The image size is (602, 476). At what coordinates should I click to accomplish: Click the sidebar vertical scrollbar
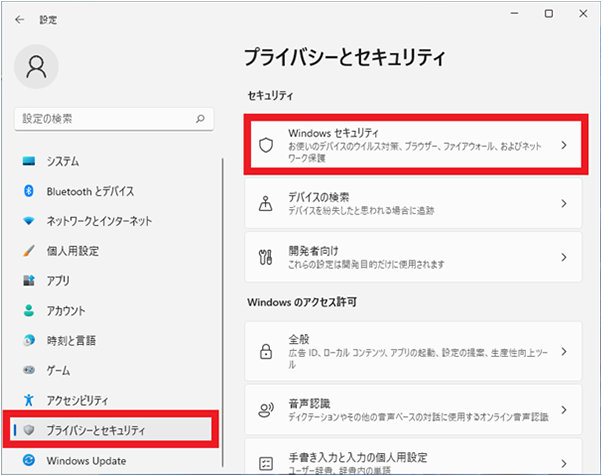tap(222, 312)
